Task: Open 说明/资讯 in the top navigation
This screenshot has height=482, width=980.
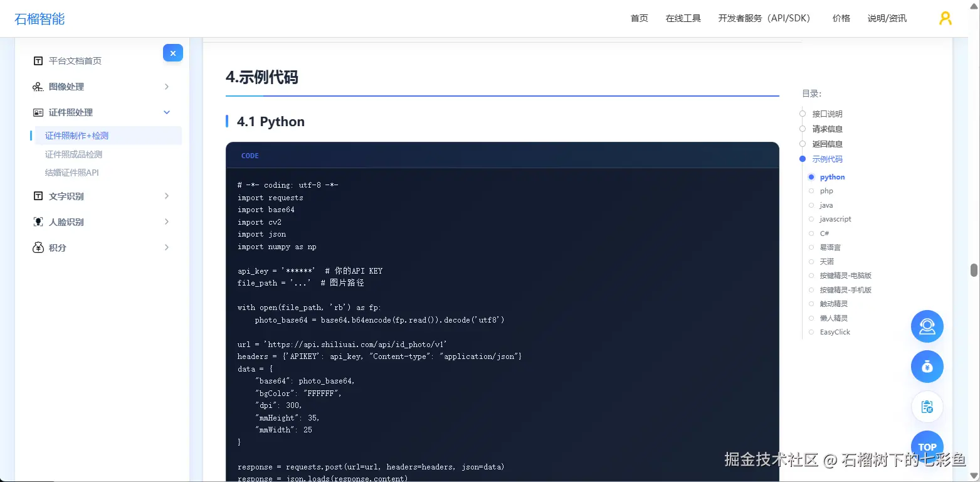Action: tap(887, 18)
